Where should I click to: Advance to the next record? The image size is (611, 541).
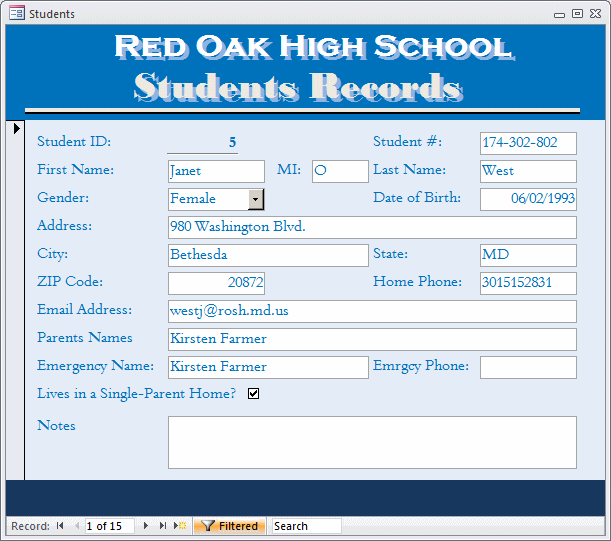click(x=146, y=526)
